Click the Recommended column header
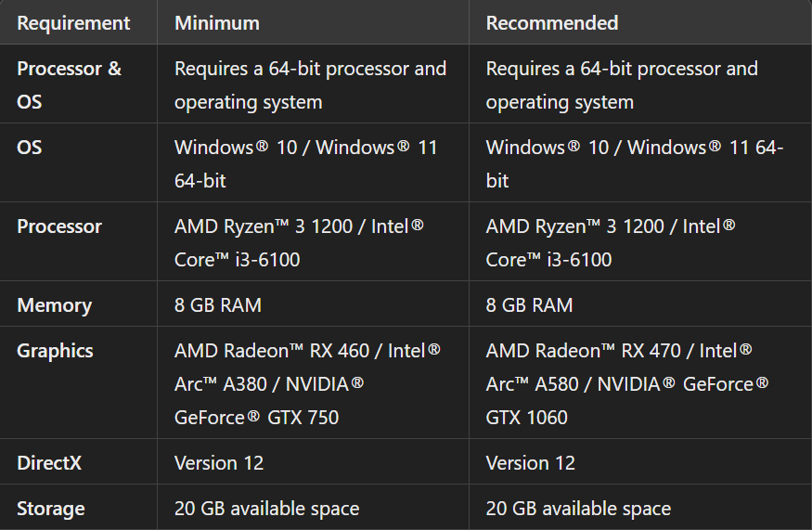This screenshot has height=530, width=812. click(x=552, y=23)
